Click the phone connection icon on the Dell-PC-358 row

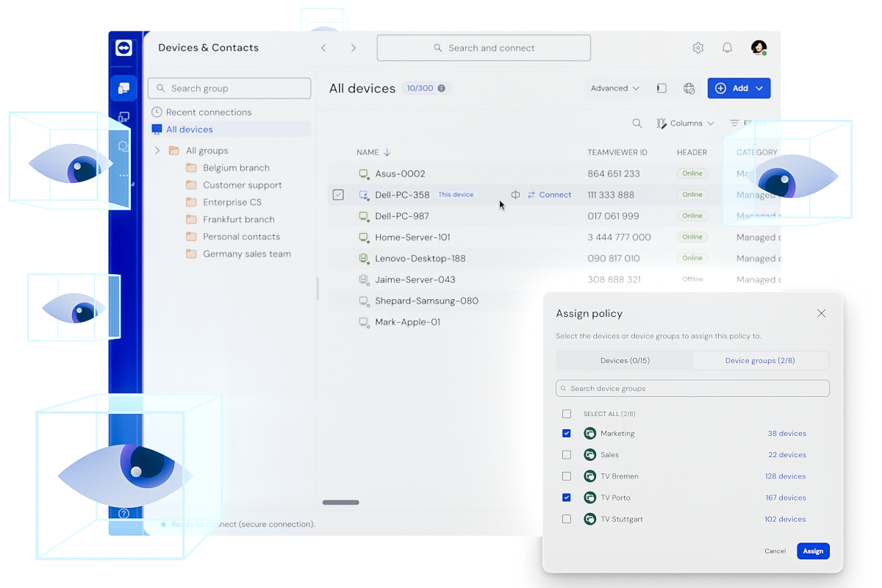(x=514, y=194)
